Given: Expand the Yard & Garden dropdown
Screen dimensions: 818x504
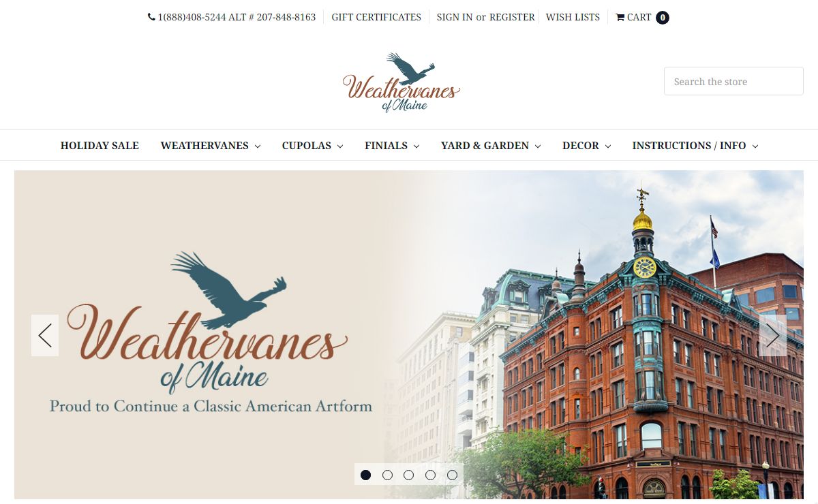Looking at the screenshot, I should click(x=491, y=146).
